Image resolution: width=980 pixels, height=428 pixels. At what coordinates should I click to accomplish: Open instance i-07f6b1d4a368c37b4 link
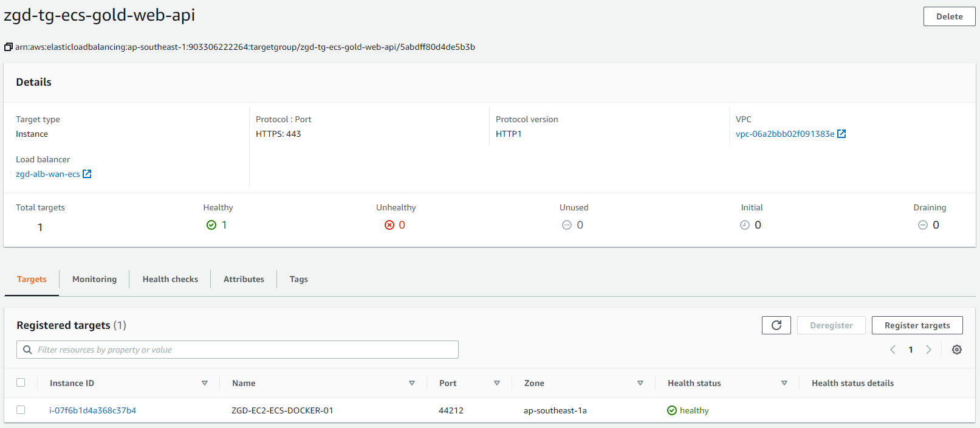tap(93, 410)
